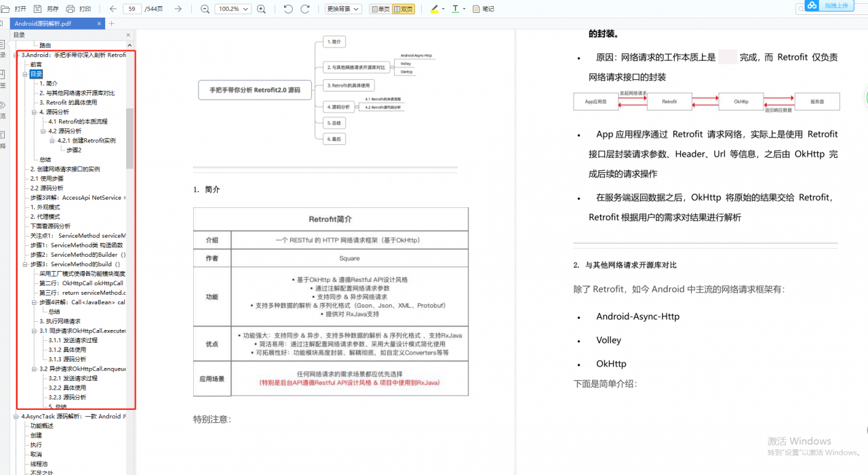868x475 pixels.
Task: Open the zoom percentage dropdown
Action: 233,9
